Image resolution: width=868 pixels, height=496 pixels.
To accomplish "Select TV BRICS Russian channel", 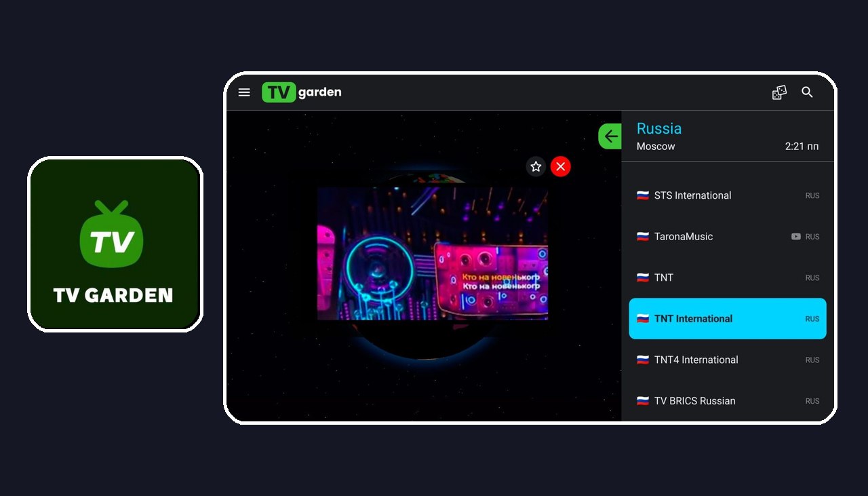I will [728, 401].
